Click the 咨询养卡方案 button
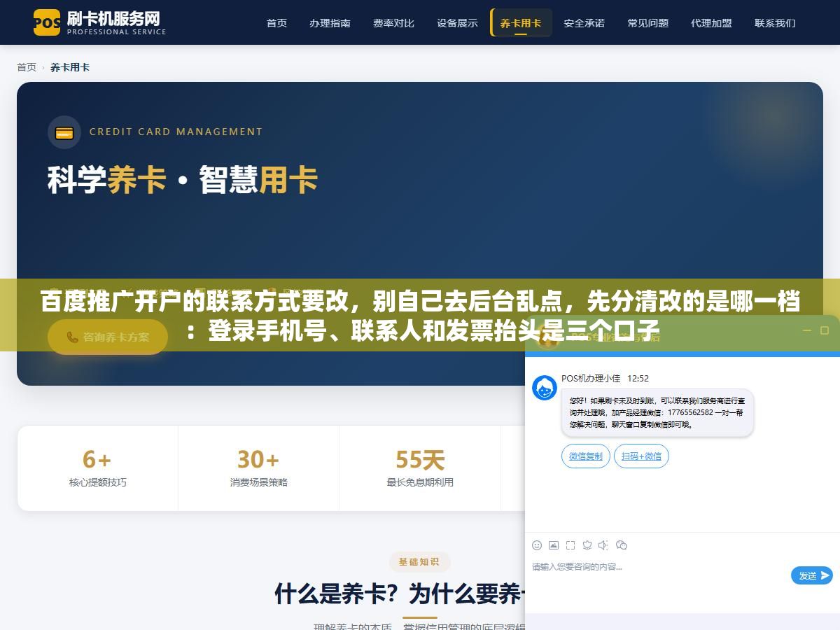This screenshot has height=630, width=840. click(x=108, y=337)
